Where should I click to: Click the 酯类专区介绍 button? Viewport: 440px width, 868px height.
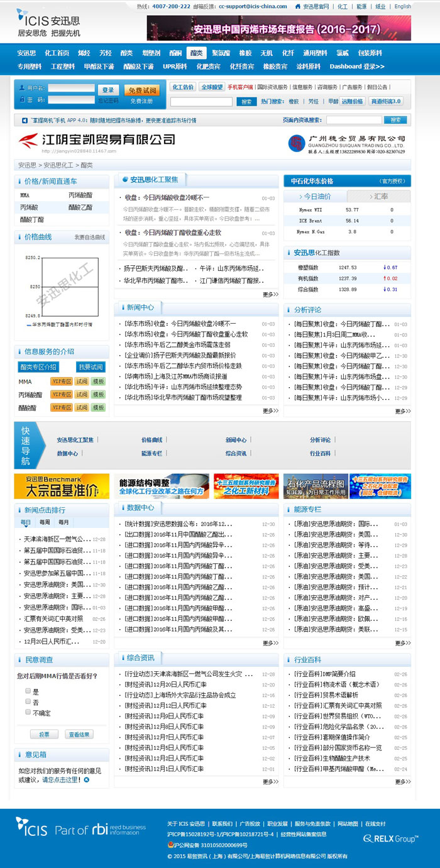[x=38, y=367]
